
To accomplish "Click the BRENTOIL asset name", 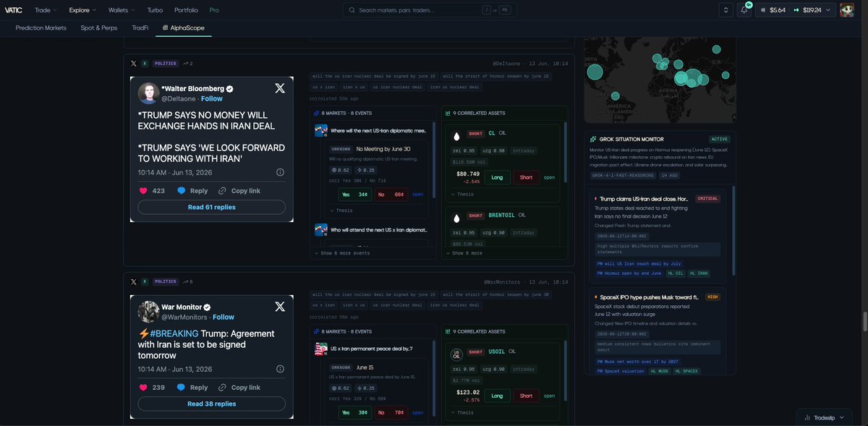I will coord(501,215).
